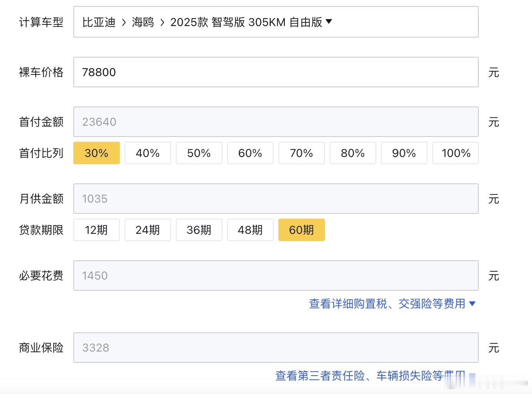Choose the 60期 loan term
This screenshot has width=532, height=394.
302,230
